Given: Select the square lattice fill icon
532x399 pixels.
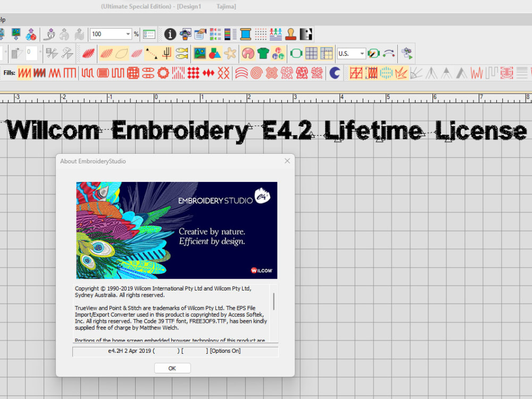Looking at the screenshot, I should coord(133,73).
